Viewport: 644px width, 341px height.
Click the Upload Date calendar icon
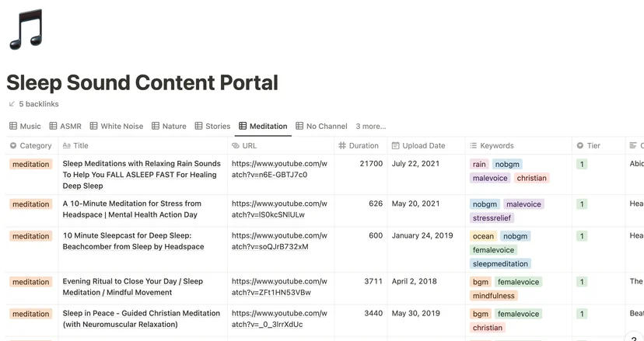tap(396, 146)
